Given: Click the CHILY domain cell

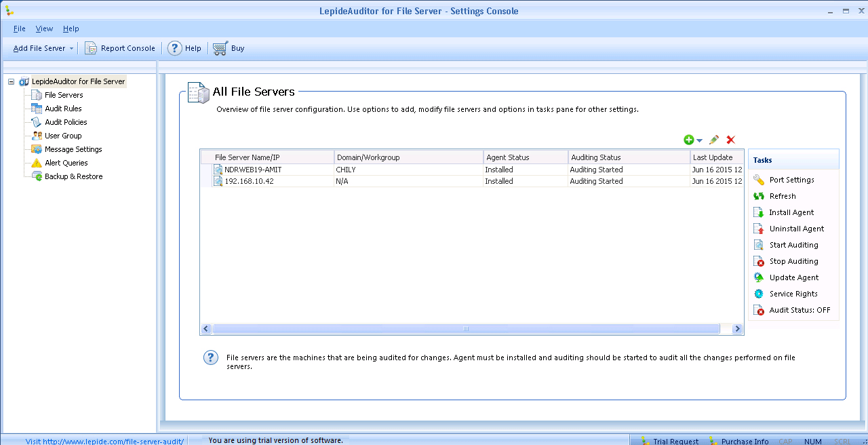Looking at the screenshot, I should [x=346, y=170].
